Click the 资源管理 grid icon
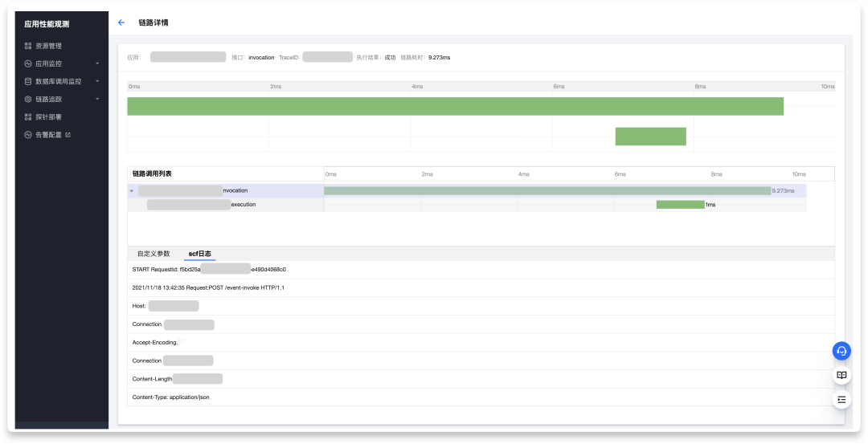The width and height of the screenshot is (868, 444). [28, 46]
